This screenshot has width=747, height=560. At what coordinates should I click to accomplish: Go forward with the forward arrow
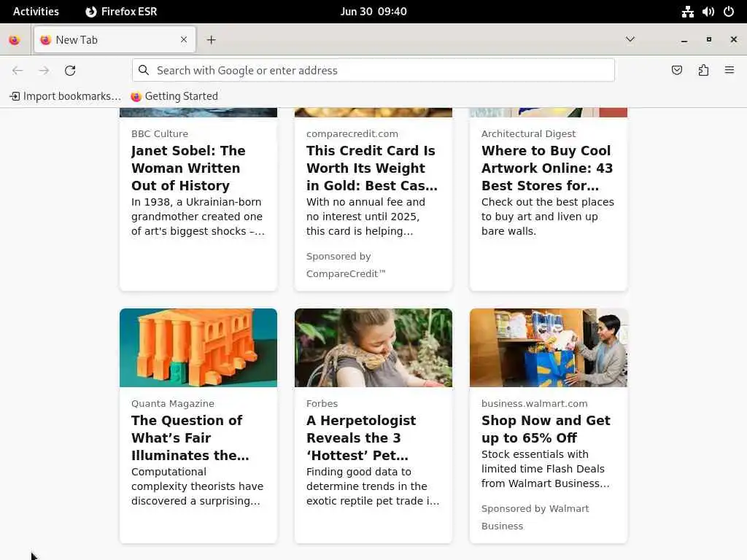point(44,71)
